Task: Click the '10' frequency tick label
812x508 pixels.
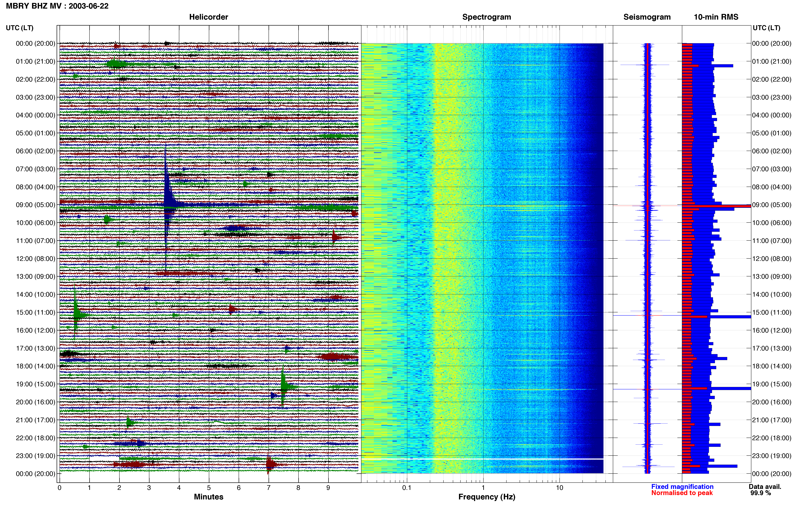Action: coord(559,487)
